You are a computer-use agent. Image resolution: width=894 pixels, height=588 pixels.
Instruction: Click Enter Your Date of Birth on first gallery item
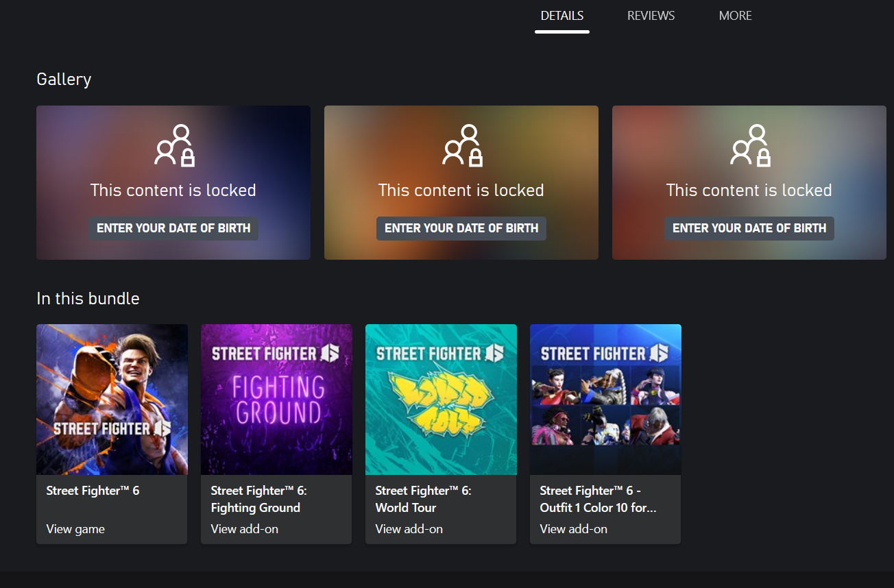point(173,228)
